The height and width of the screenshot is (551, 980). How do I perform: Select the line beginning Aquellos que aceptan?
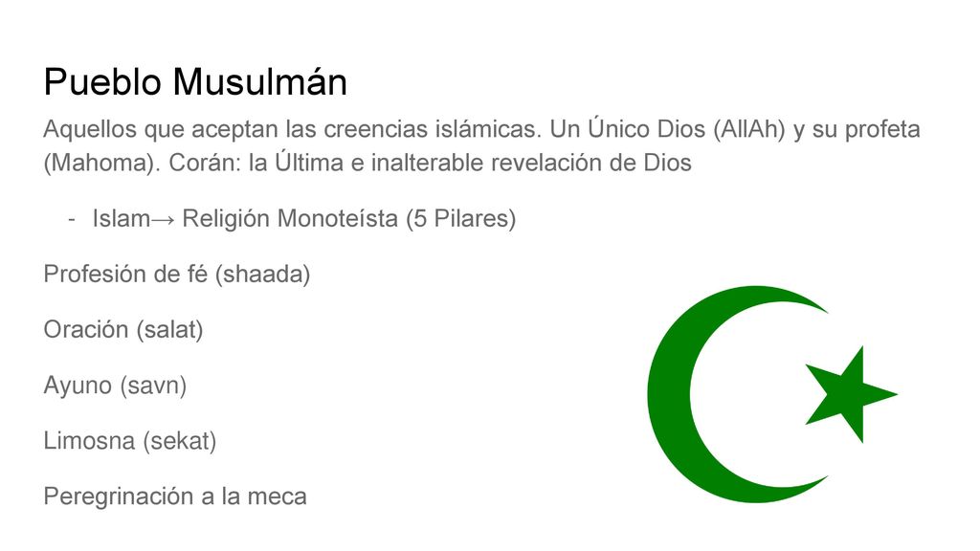click(481, 129)
